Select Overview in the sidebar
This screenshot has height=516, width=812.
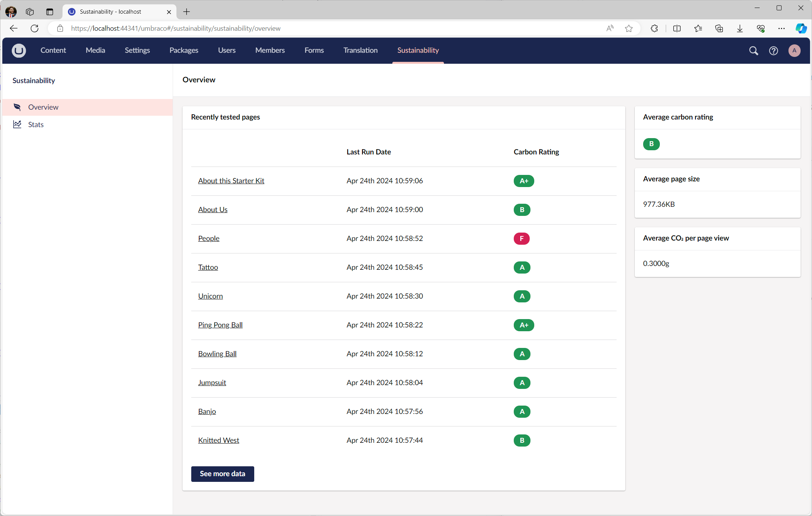pyautogui.click(x=43, y=107)
